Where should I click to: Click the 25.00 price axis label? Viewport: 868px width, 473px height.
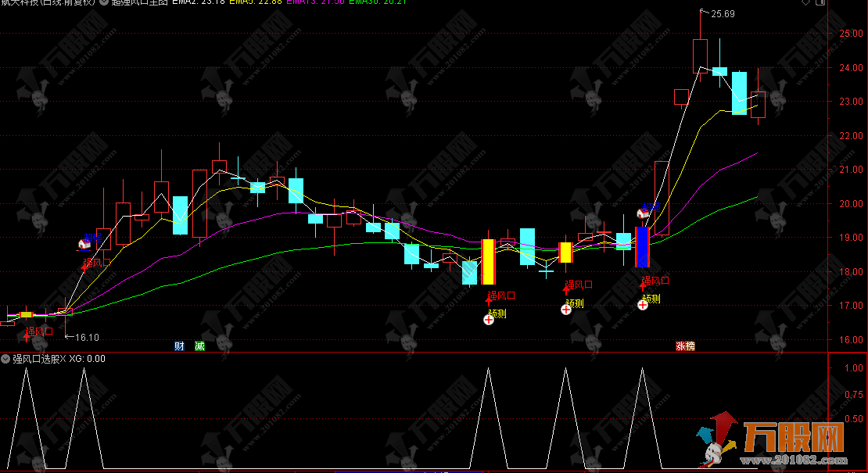point(851,34)
